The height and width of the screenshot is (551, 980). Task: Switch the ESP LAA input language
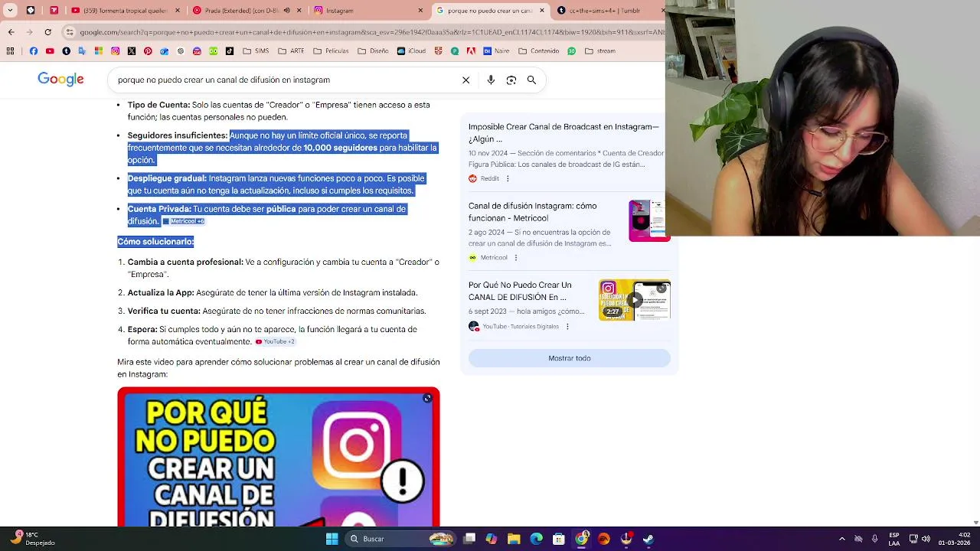[x=894, y=539]
